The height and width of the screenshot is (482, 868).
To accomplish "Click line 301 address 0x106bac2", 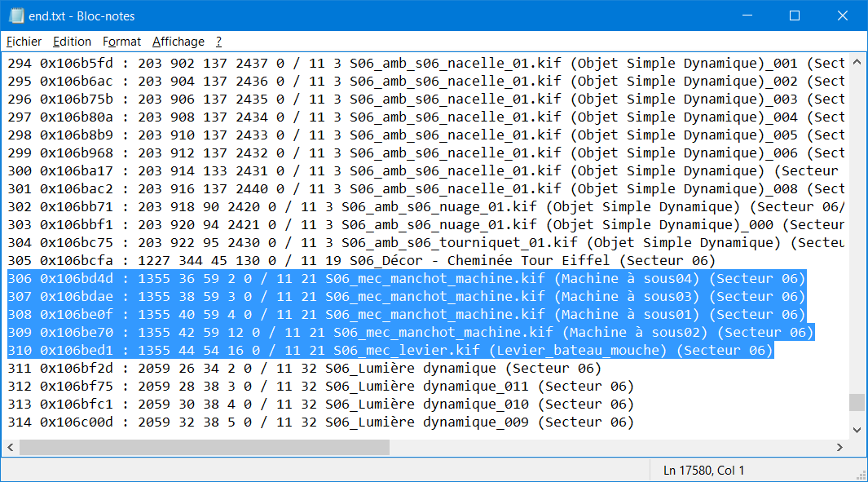I will (77, 189).
